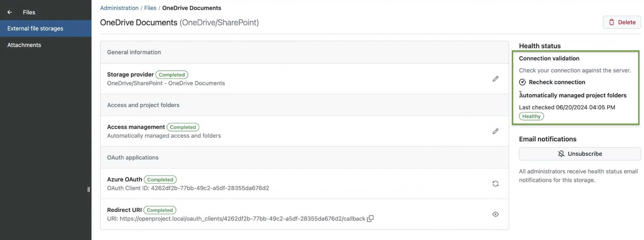
Task: Click the back arrow next to Files
Action: click(x=9, y=12)
